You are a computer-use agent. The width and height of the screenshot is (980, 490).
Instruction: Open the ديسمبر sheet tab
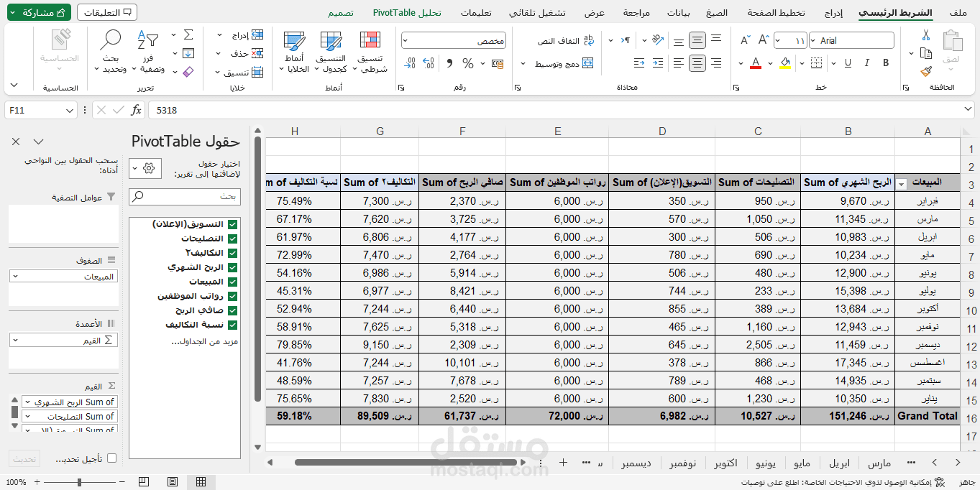tap(636, 463)
